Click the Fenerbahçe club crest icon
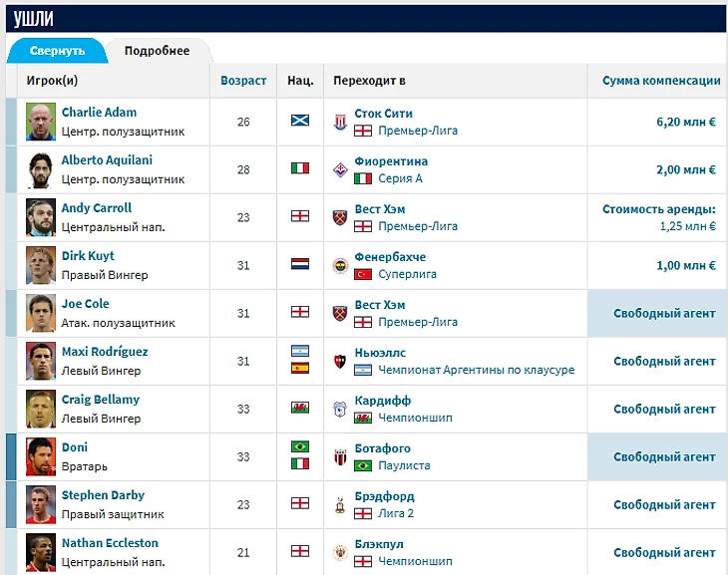Viewport: 728px width, 575px height. coord(340,265)
